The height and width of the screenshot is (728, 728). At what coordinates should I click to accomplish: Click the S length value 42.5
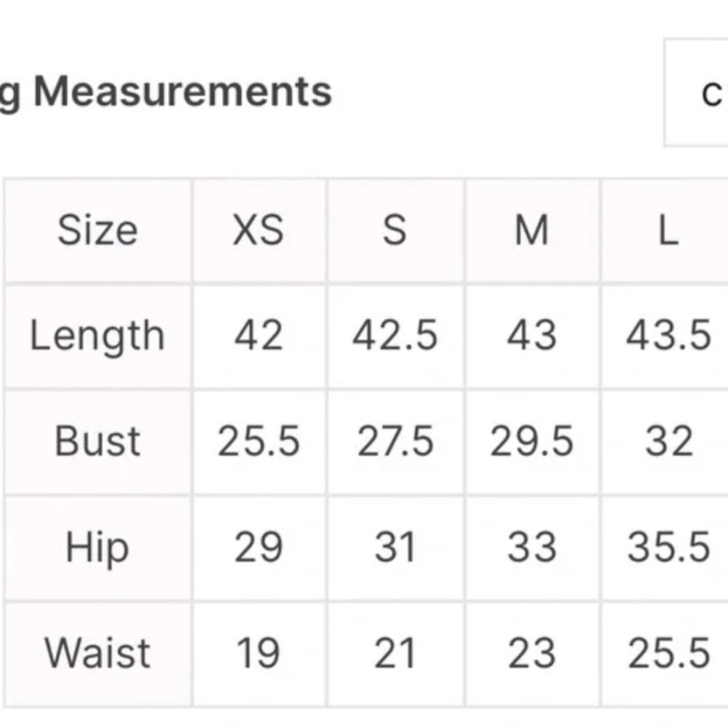point(395,335)
